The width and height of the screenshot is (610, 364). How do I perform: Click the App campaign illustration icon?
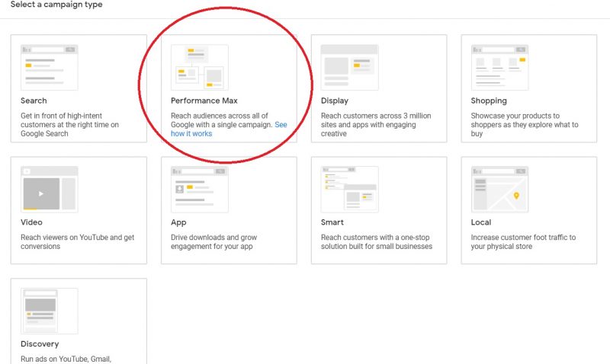(200, 189)
